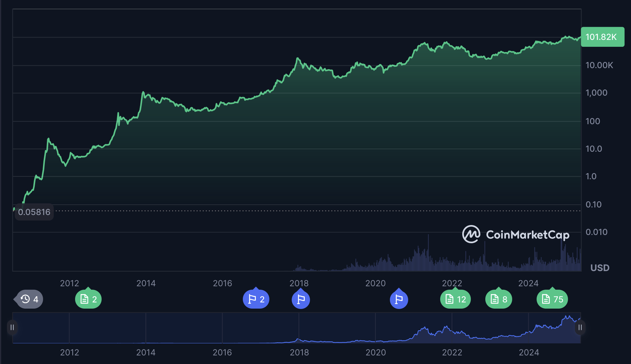This screenshot has height=364, width=631.
Task: Click the left range selector handle
Action: tap(12, 327)
